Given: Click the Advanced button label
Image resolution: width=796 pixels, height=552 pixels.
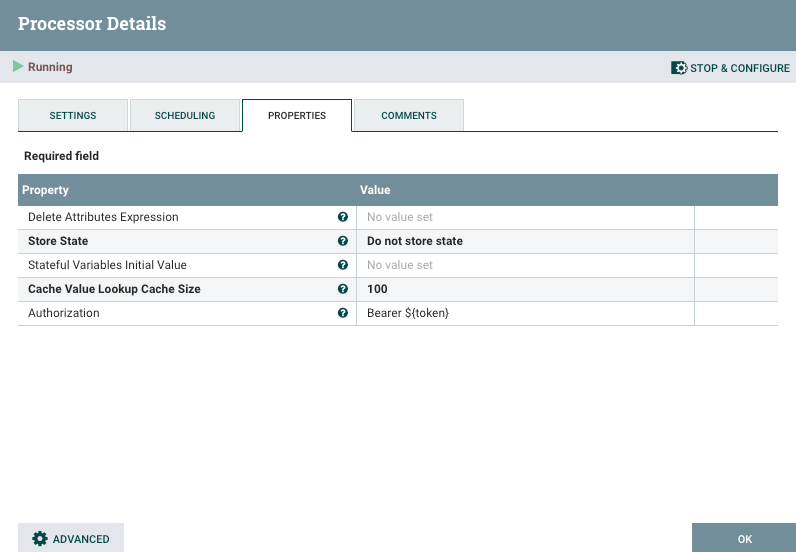Looking at the screenshot, I should point(81,538).
